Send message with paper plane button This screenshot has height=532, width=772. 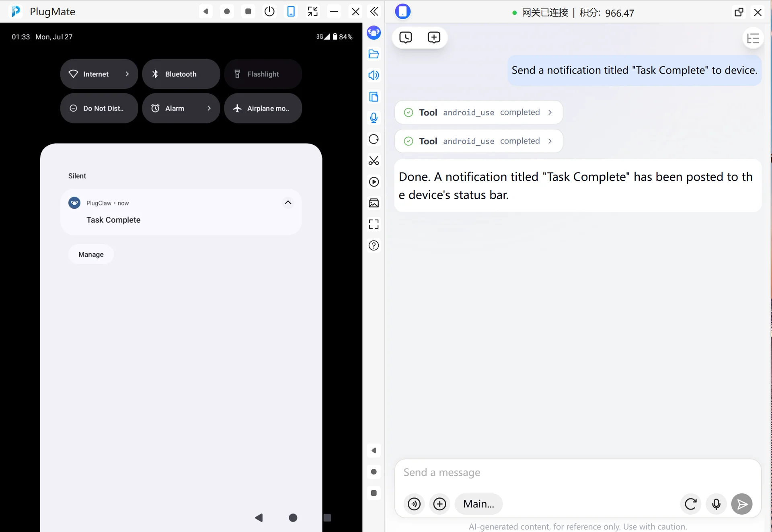pyautogui.click(x=742, y=504)
